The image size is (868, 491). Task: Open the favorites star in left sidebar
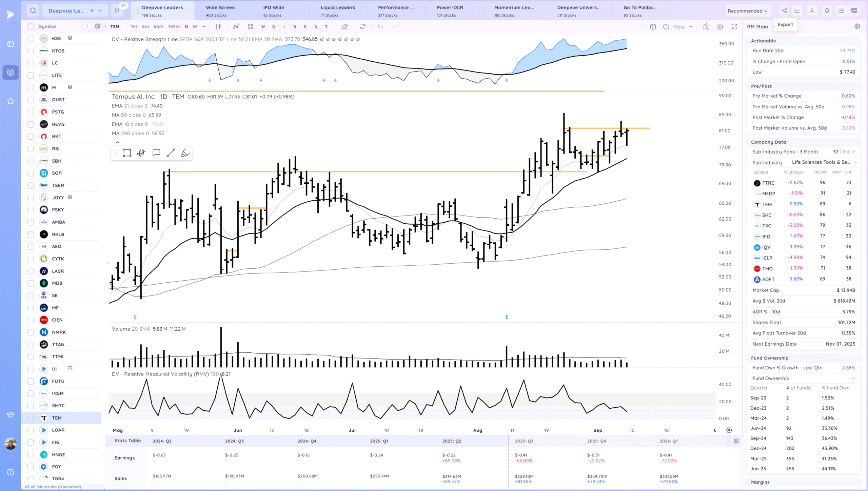pyautogui.click(x=11, y=101)
